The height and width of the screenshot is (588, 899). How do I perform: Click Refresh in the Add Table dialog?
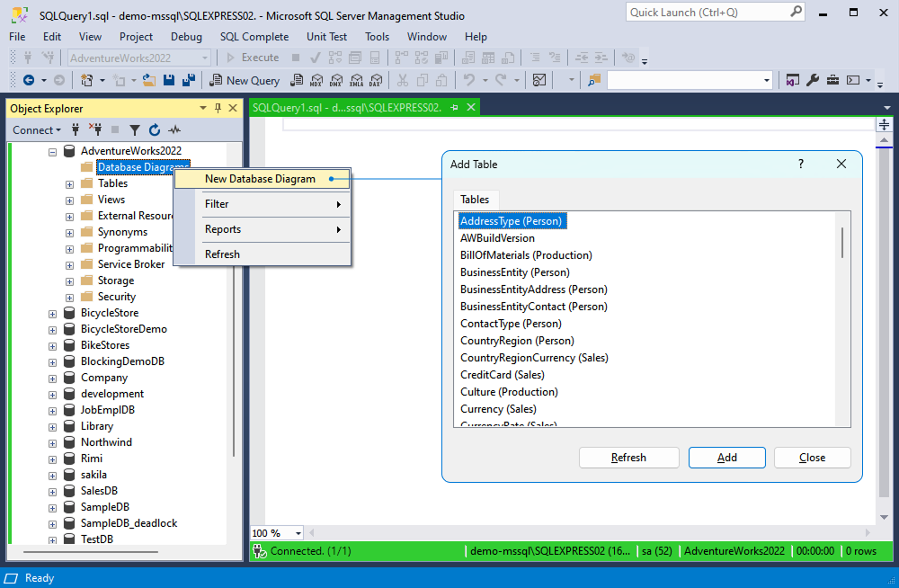[x=628, y=457]
